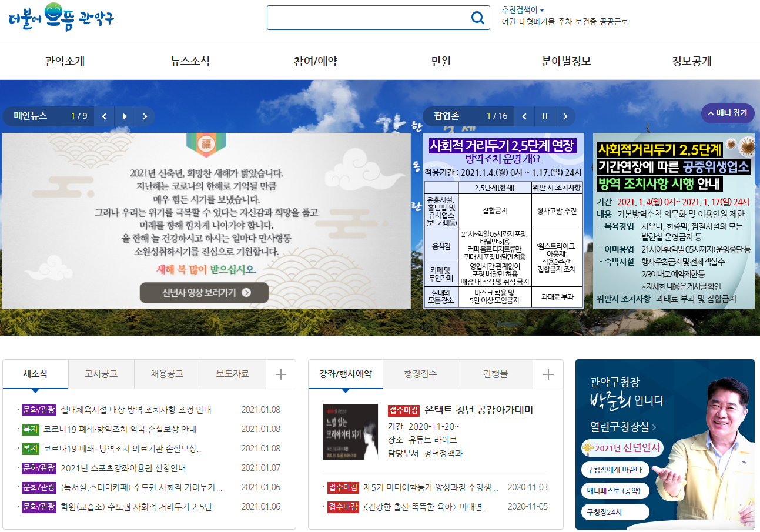
Task: Select the 강좌/행사예약 tab
Action: pos(346,374)
